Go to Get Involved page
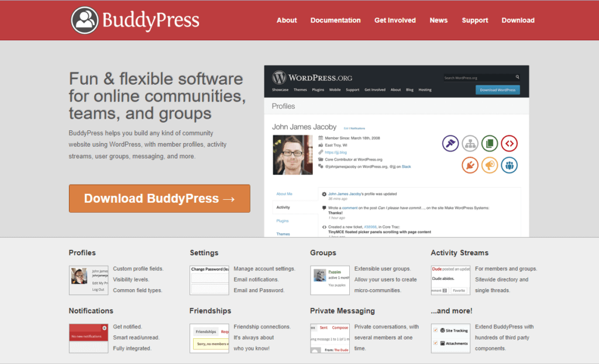The height and width of the screenshot is (364, 599). (x=395, y=20)
